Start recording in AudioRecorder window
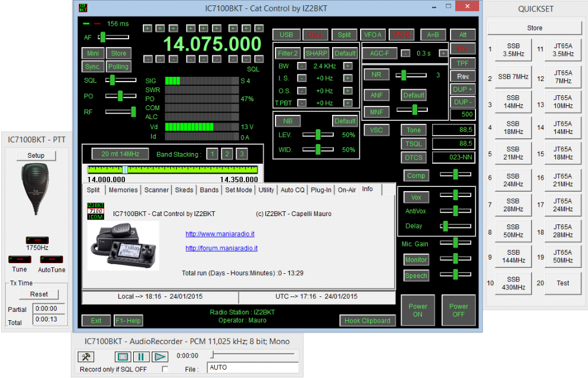588x378 pixels. click(123, 357)
